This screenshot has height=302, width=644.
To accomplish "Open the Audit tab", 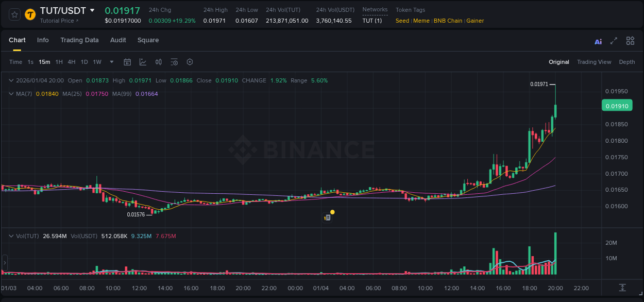I will 118,40.
